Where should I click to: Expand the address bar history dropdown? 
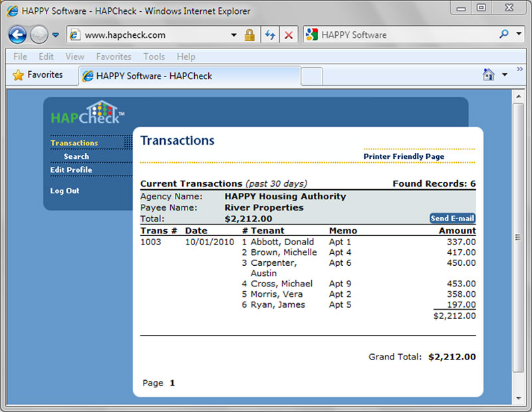[233, 35]
